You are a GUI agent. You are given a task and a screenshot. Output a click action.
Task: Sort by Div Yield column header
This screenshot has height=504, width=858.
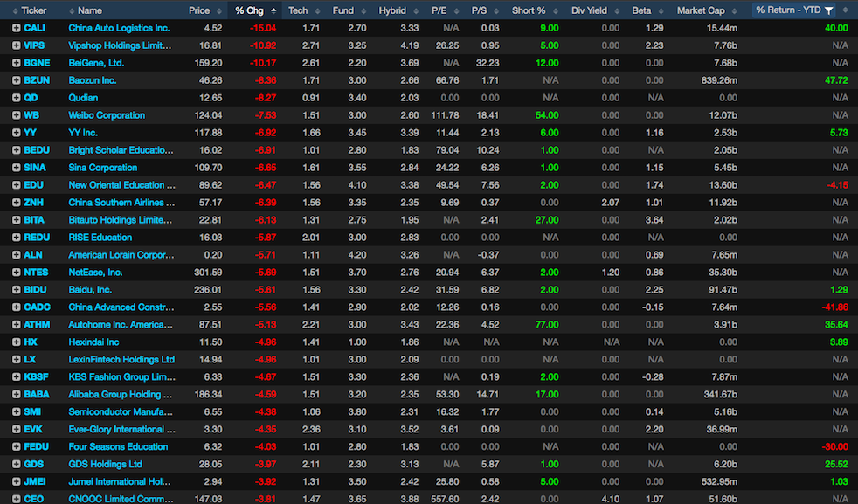click(589, 10)
